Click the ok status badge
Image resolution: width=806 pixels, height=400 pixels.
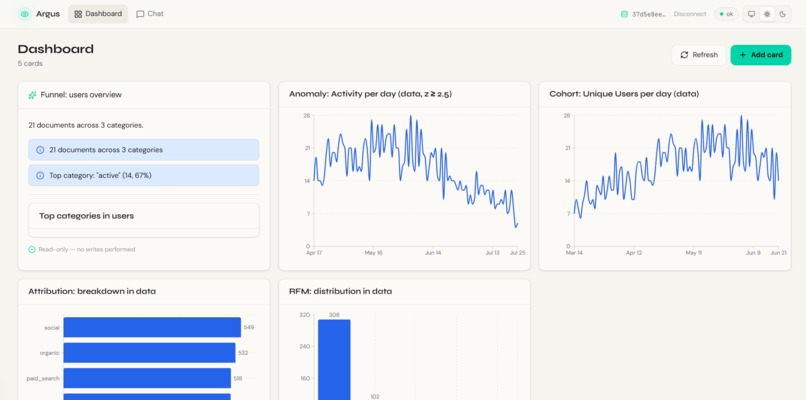point(726,14)
